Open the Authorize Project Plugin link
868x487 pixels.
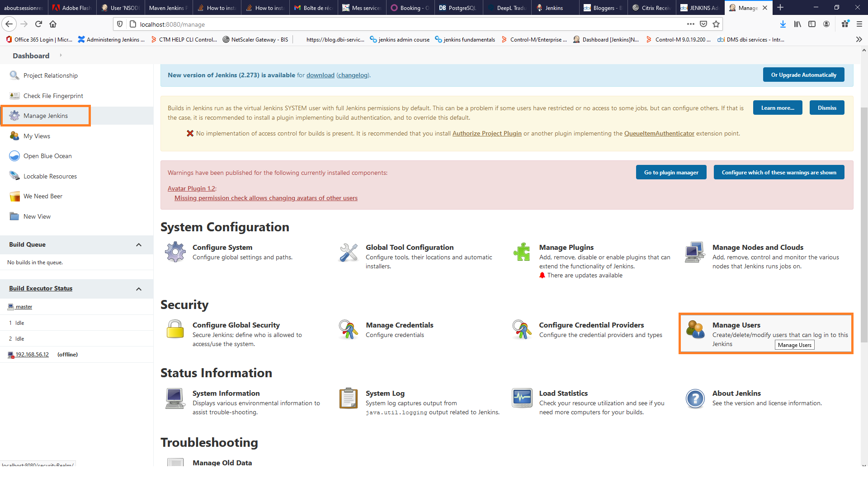(487, 134)
